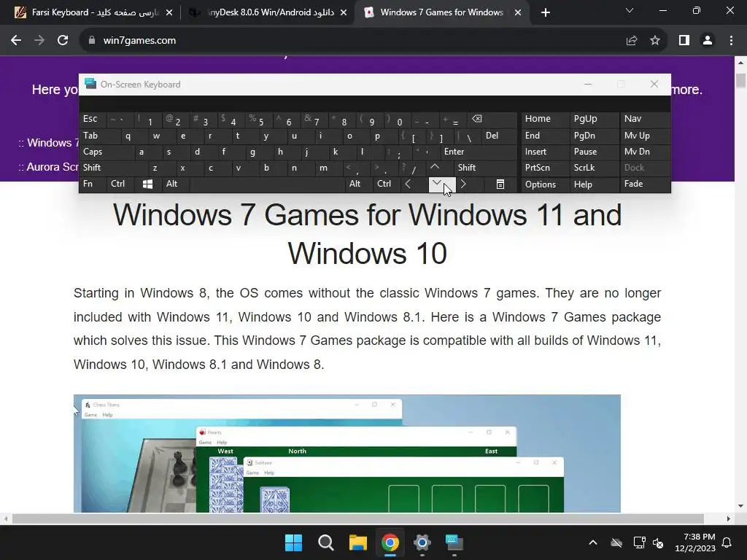Close the Farsi Keyboard tab

pyautogui.click(x=169, y=12)
